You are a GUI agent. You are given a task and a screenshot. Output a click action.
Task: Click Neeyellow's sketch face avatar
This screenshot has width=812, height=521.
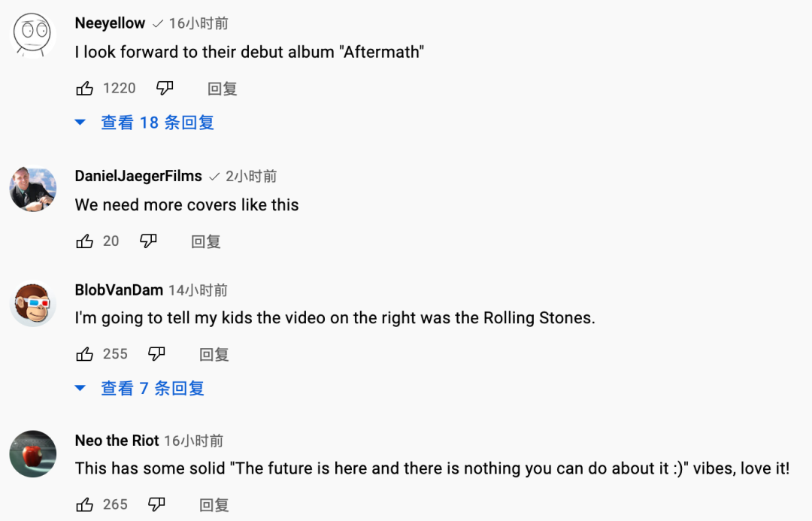[x=32, y=35]
